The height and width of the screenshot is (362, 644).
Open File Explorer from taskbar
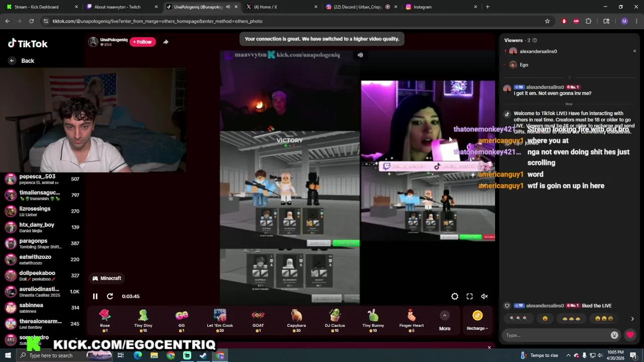coord(154,355)
